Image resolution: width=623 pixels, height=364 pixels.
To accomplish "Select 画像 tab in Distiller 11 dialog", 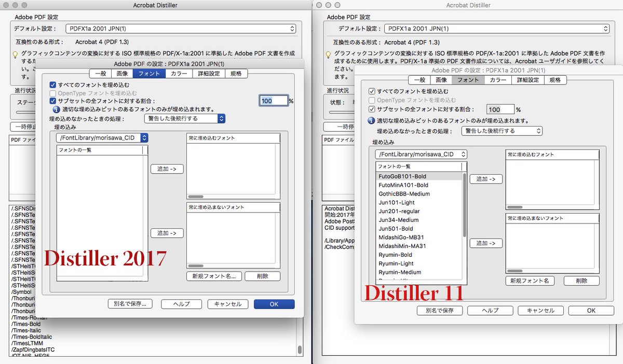I will [441, 80].
